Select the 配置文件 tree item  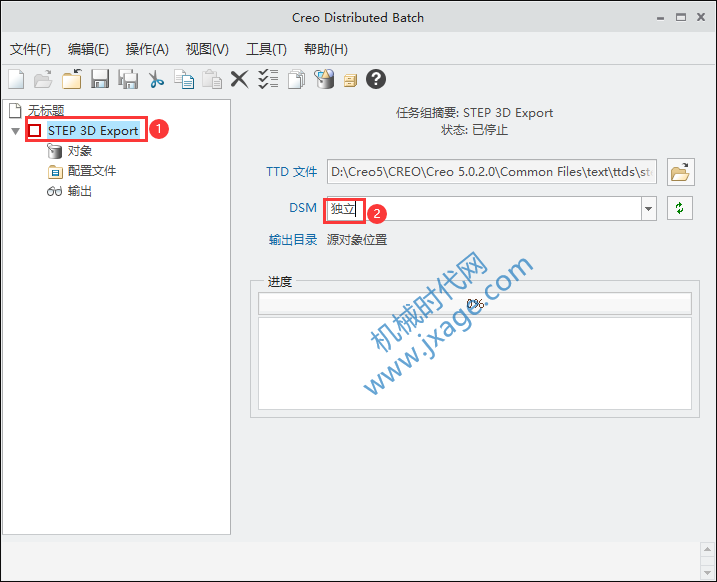point(92,171)
